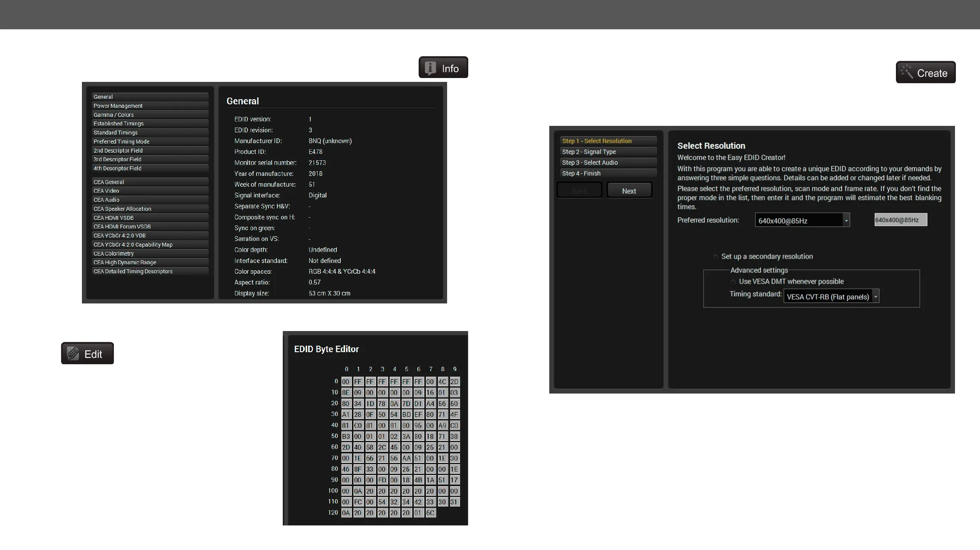980x550 pixels.
Task: Select byte 7D in row 20
Action: pos(406,403)
